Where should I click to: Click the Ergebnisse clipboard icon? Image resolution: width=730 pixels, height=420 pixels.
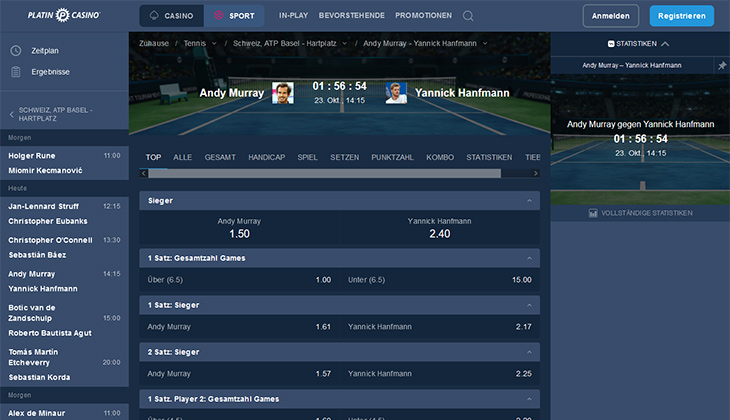pos(16,72)
